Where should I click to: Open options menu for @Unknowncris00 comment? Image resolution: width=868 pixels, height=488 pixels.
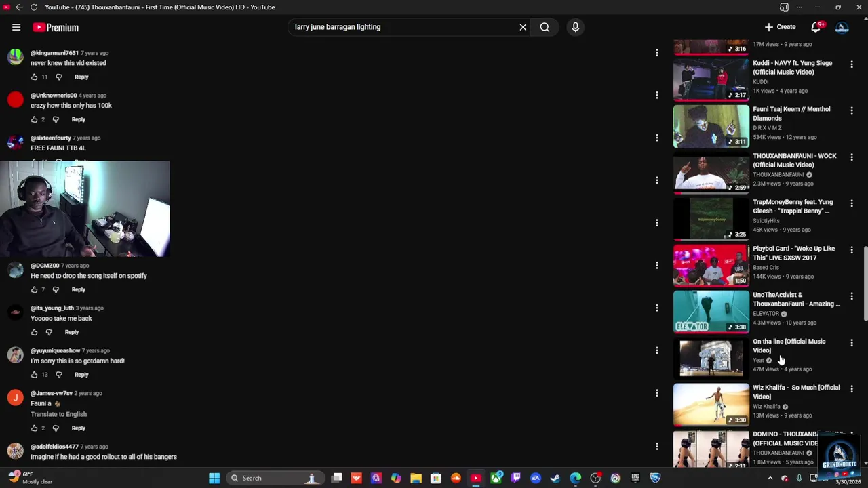[x=656, y=95]
